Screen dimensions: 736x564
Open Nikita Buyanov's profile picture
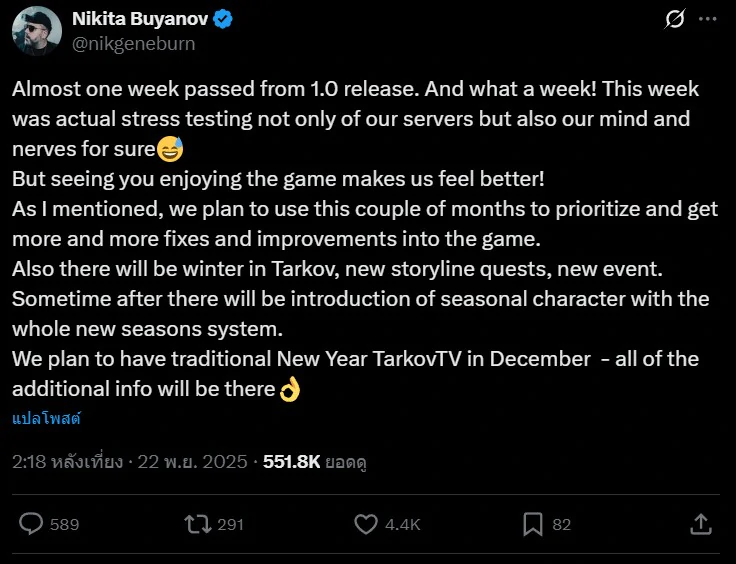tap(37, 30)
